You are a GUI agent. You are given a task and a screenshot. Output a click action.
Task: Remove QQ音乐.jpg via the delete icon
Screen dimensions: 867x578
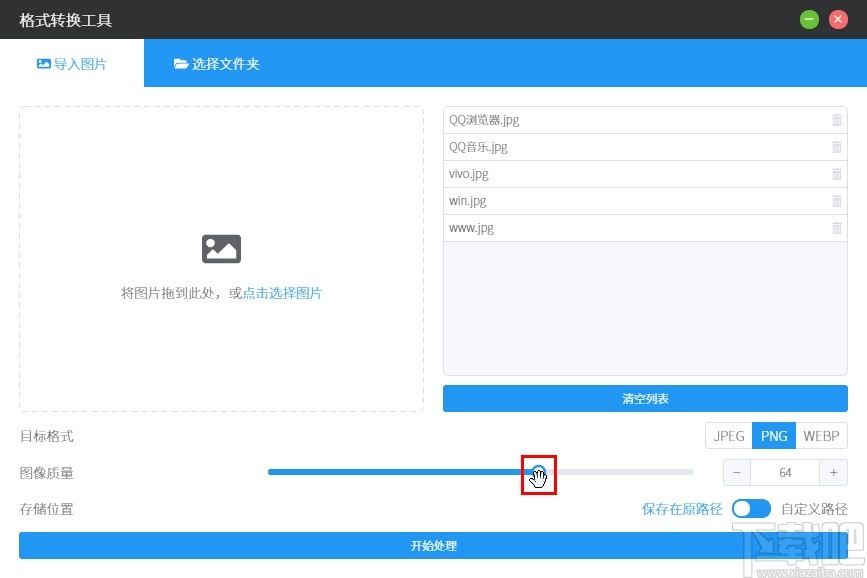[x=836, y=146]
